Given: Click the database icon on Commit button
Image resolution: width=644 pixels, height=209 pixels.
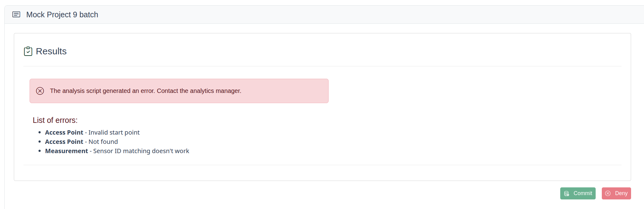Looking at the screenshot, I should pos(567,194).
